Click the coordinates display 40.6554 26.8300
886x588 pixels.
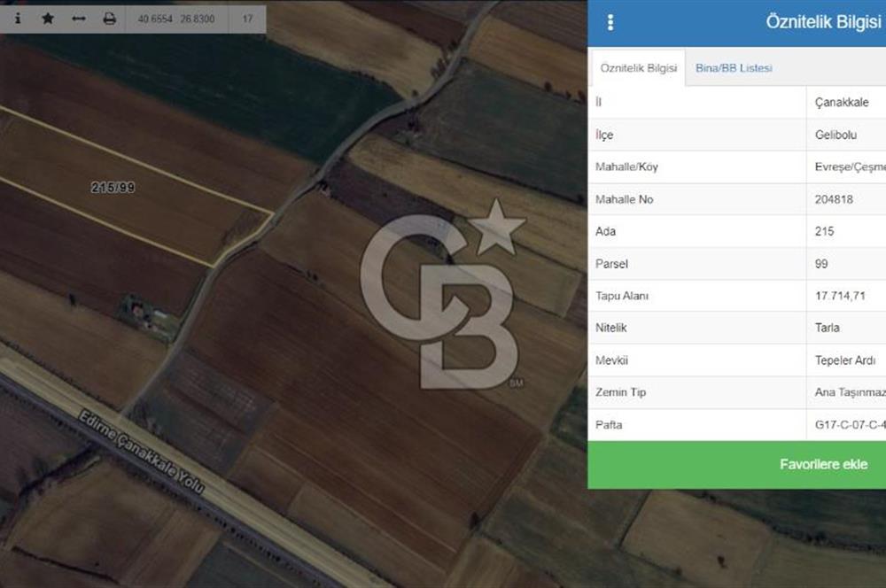176,19
